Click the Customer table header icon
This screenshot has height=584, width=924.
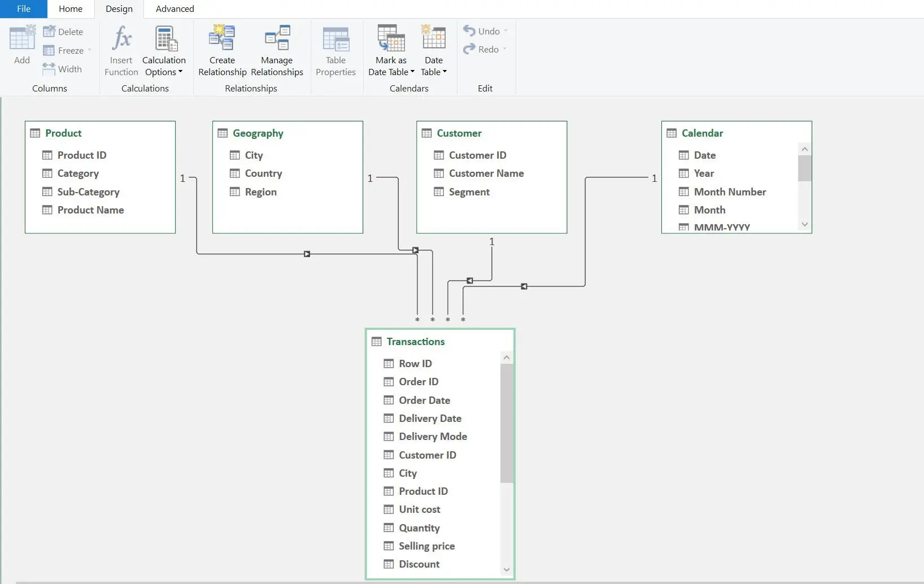tap(426, 133)
